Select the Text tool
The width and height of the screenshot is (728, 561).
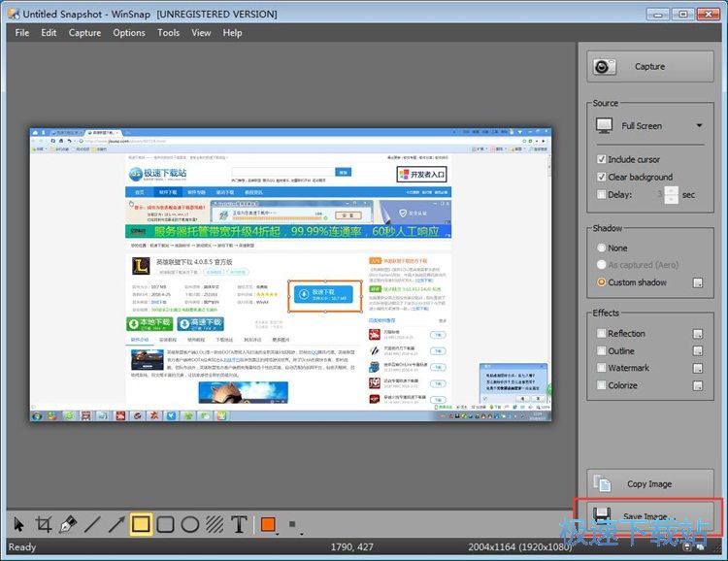click(x=239, y=525)
